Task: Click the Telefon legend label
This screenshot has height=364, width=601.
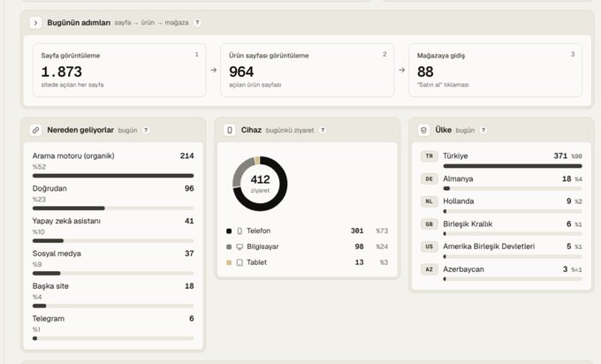Action: (x=258, y=231)
